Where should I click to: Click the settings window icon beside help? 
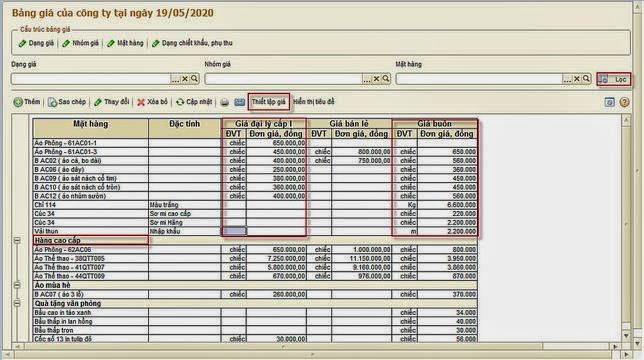pyautogui.click(x=610, y=102)
